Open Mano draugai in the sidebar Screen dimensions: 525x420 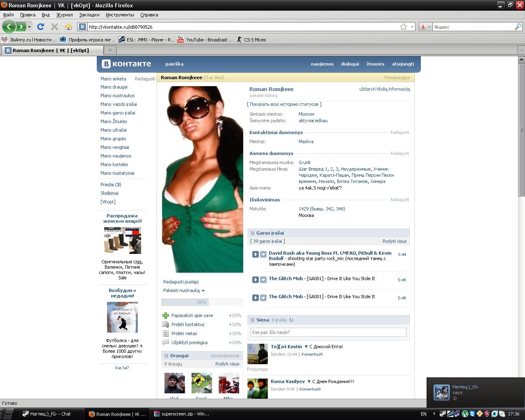114,87
